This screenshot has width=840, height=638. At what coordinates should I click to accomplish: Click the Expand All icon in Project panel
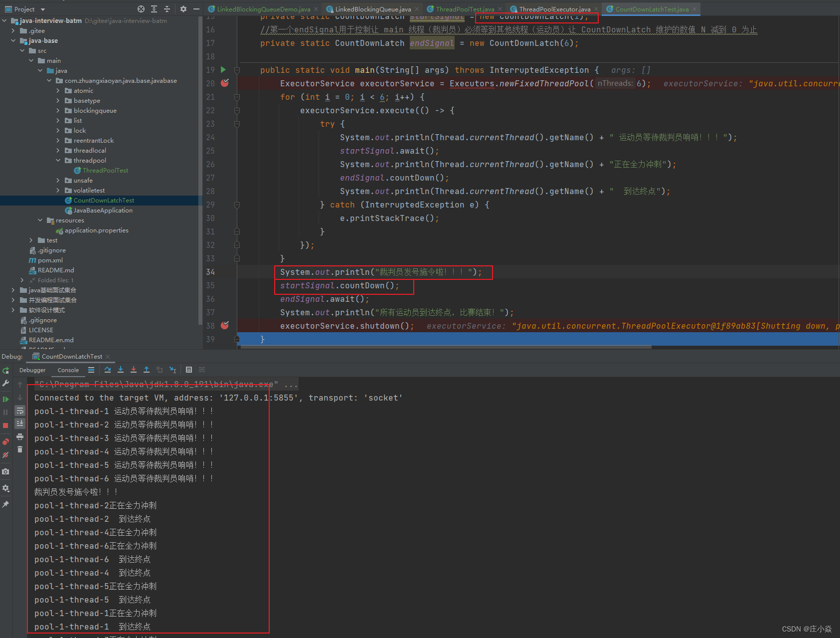pyautogui.click(x=154, y=9)
